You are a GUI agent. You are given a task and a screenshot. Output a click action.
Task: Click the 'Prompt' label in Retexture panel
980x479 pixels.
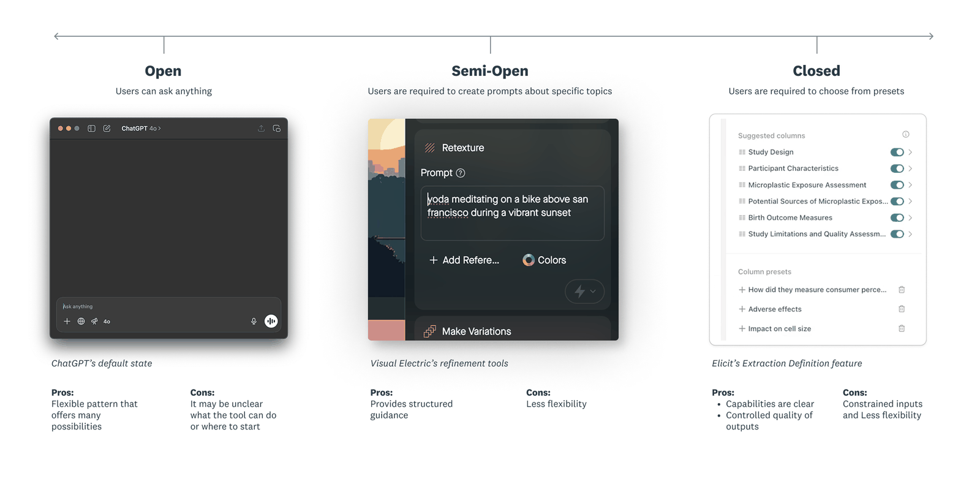click(437, 173)
